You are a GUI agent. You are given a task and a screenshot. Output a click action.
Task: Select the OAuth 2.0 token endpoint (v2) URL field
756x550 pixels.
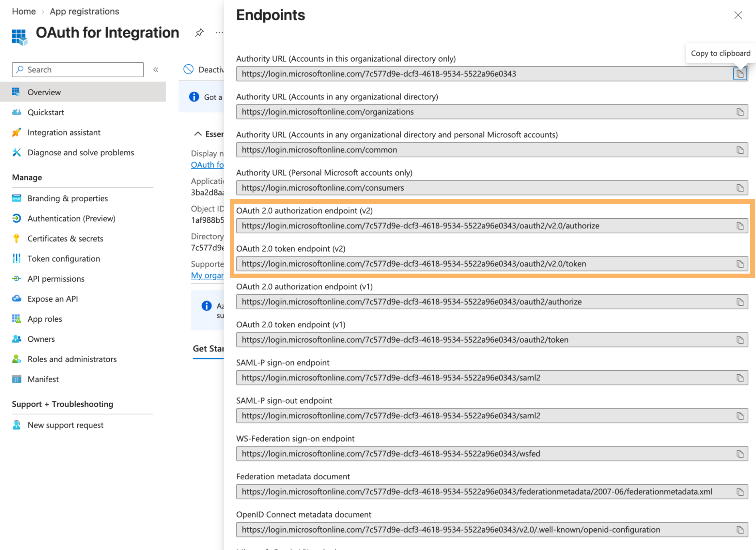492,264
